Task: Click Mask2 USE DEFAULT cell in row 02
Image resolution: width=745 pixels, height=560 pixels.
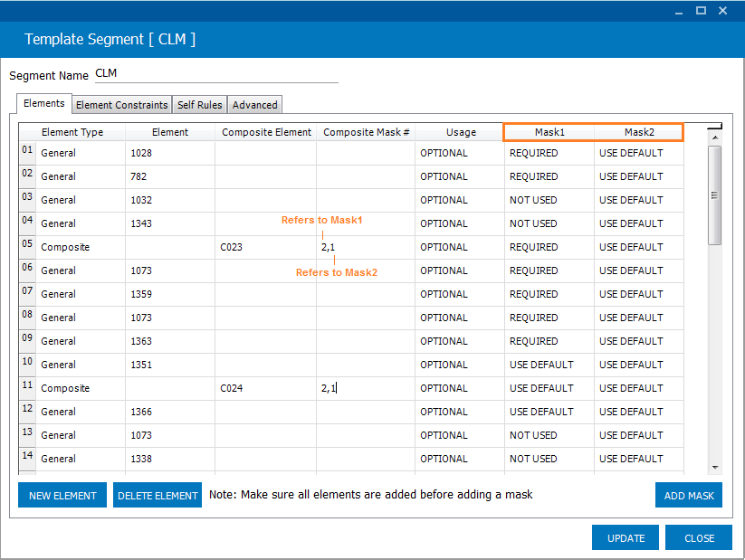Action: point(639,176)
